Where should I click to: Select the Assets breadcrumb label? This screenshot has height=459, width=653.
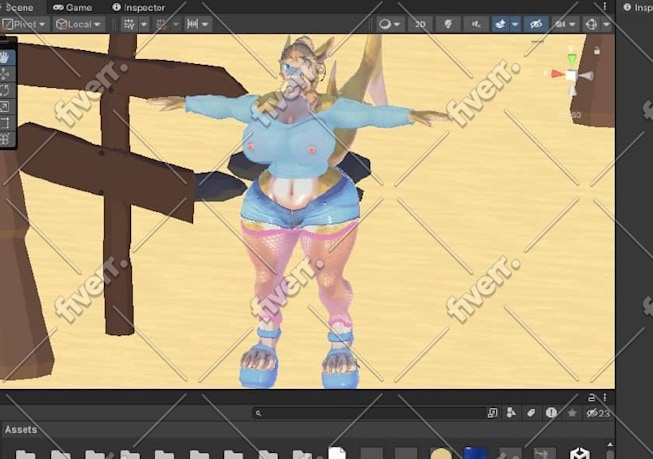point(21,430)
